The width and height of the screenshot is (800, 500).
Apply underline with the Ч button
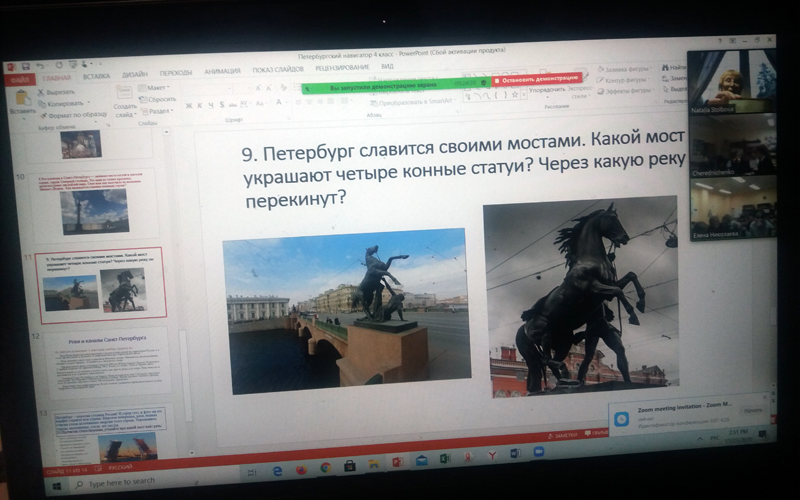click(210, 105)
